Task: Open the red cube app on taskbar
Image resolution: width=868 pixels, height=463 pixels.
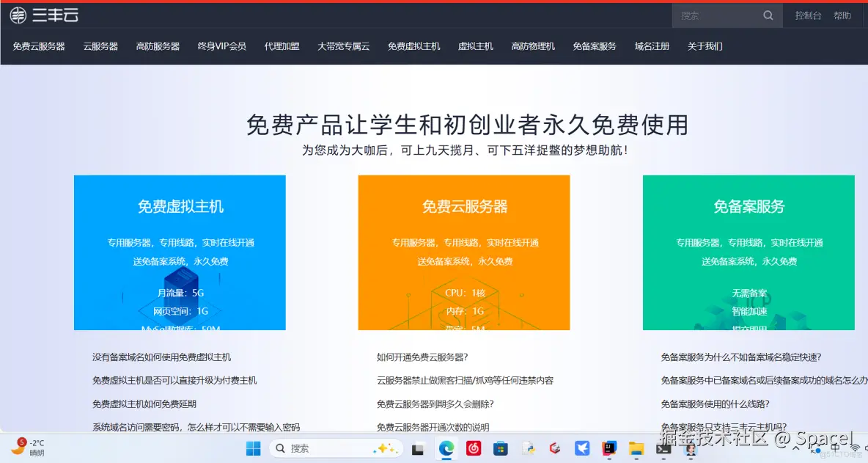Action: tap(555, 448)
